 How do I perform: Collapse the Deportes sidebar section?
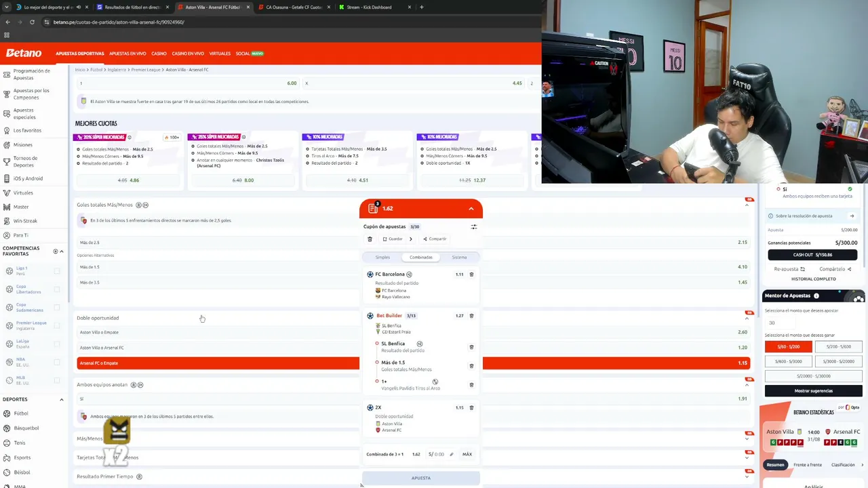tap(62, 400)
